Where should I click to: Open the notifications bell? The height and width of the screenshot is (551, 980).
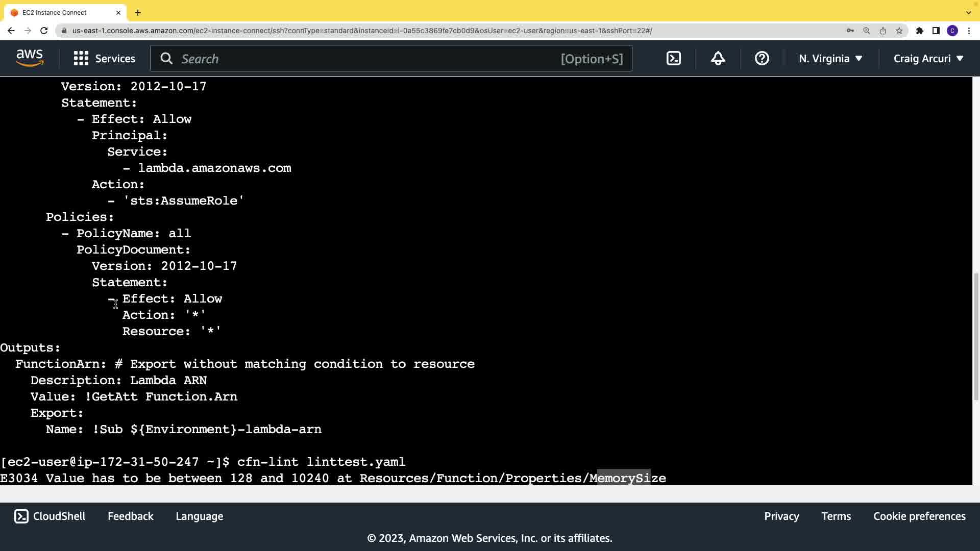(x=718, y=58)
